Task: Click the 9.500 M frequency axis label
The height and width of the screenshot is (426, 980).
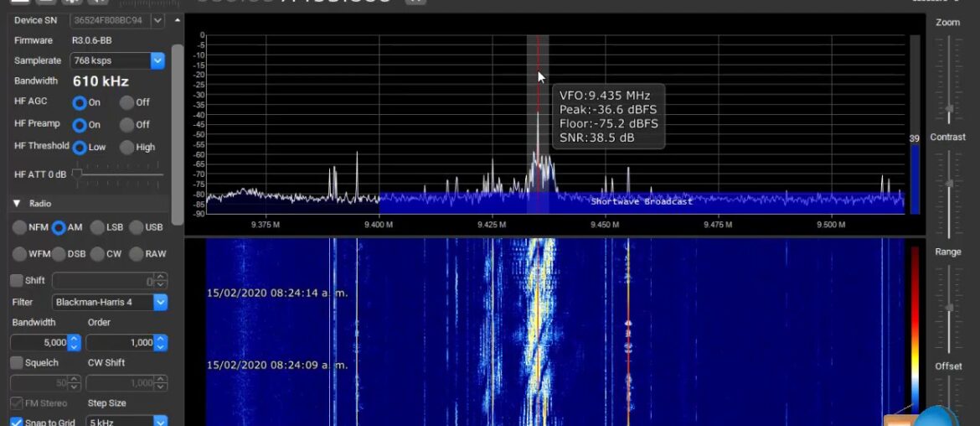Action: click(x=831, y=225)
